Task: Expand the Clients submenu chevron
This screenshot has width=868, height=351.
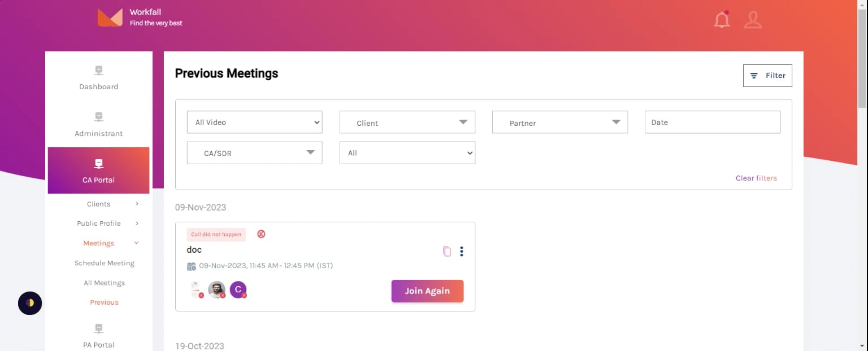Action: (x=137, y=204)
